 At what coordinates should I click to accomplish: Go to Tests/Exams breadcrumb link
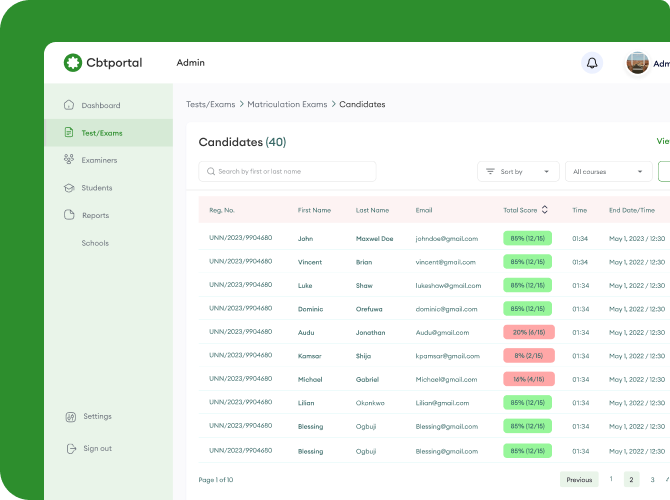click(208, 104)
